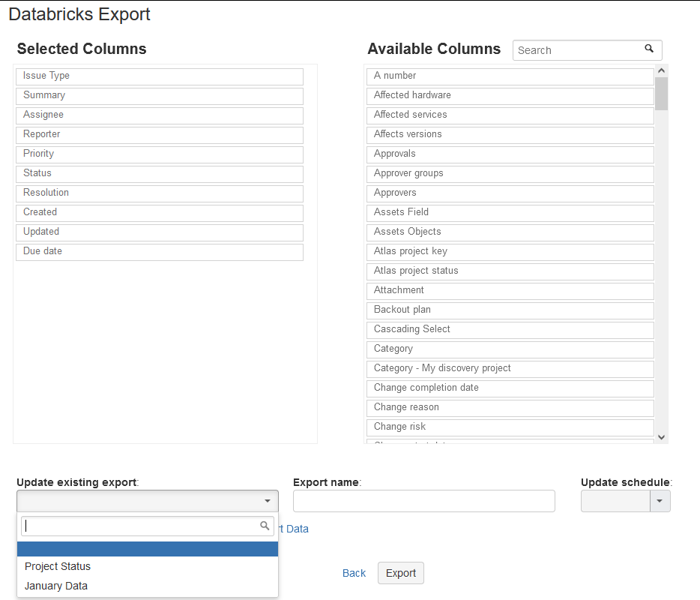Viewport: 700px width, 600px height.
Task: Open the Update existing export dropdown
Action: (x=148, y=501)
